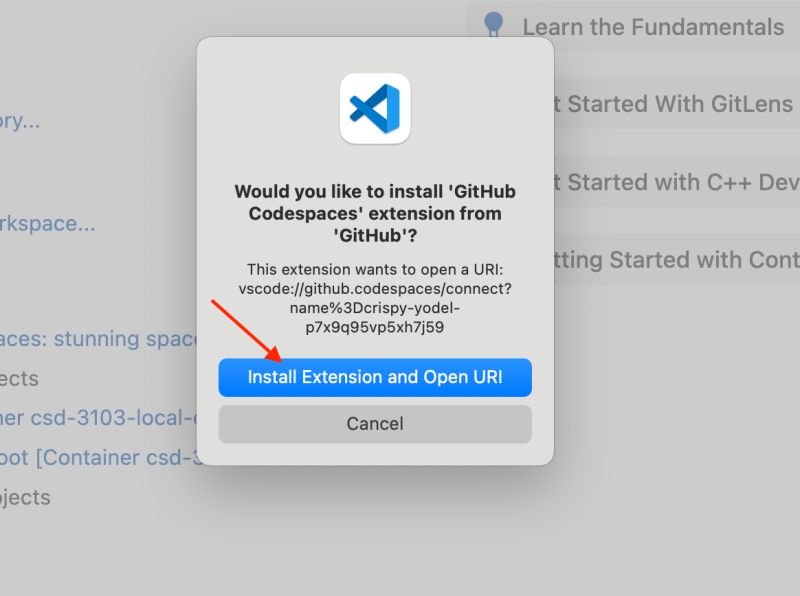Open recent entry 'ner csd-3103-local-'
This screenshot has height=596, width=800.
(98, 418)
